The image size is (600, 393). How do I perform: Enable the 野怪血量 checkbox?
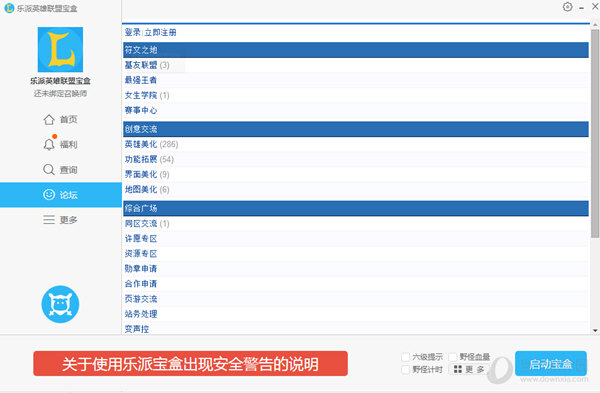point(453,357)
